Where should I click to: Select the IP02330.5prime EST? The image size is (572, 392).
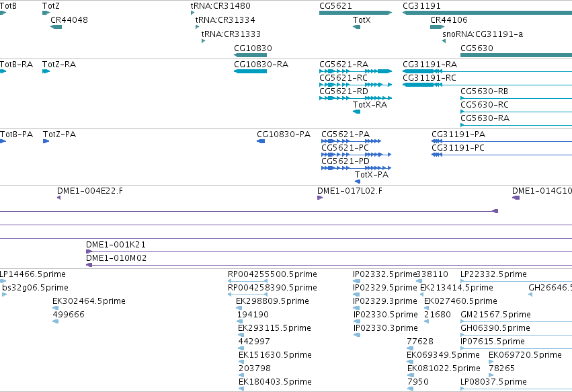pos(356,321)
